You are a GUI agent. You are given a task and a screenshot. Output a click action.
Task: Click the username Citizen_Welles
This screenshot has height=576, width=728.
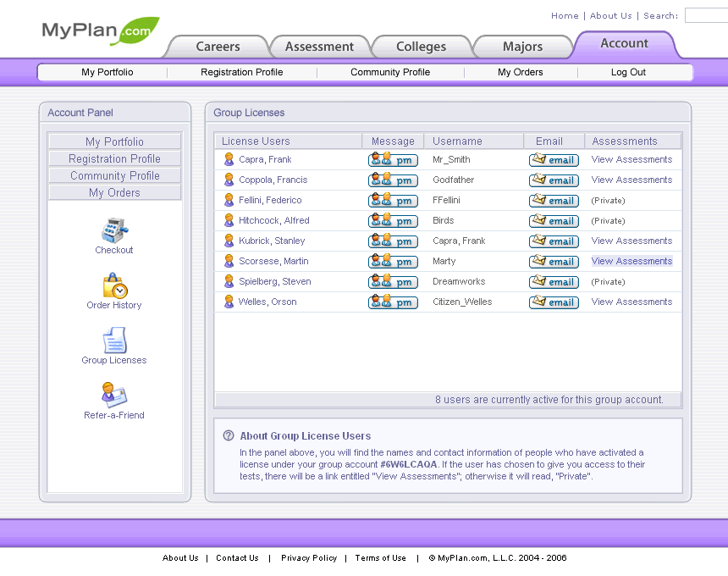click(462, 302)
